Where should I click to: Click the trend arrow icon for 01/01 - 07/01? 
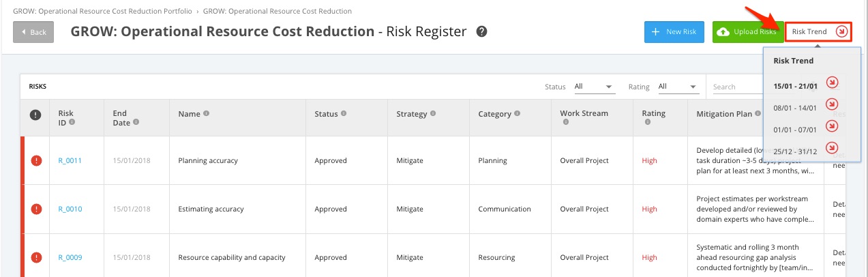831,126
